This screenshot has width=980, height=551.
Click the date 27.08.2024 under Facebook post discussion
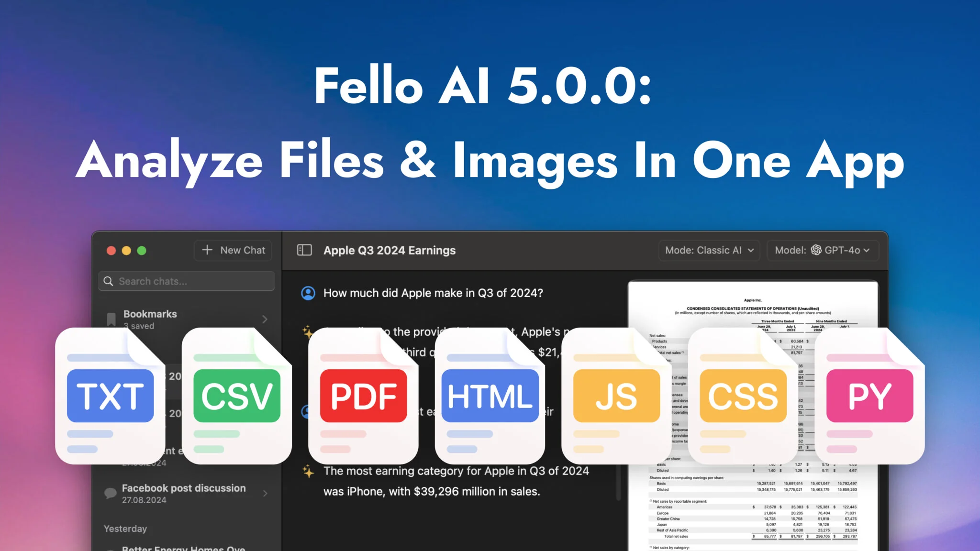coord(144,500)
